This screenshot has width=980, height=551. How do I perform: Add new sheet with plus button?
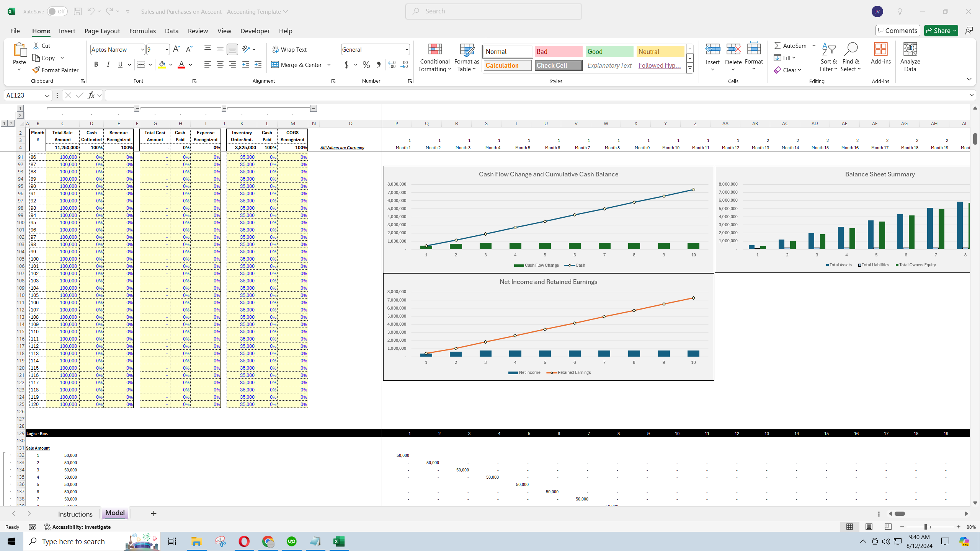click(x=154, y=514)
